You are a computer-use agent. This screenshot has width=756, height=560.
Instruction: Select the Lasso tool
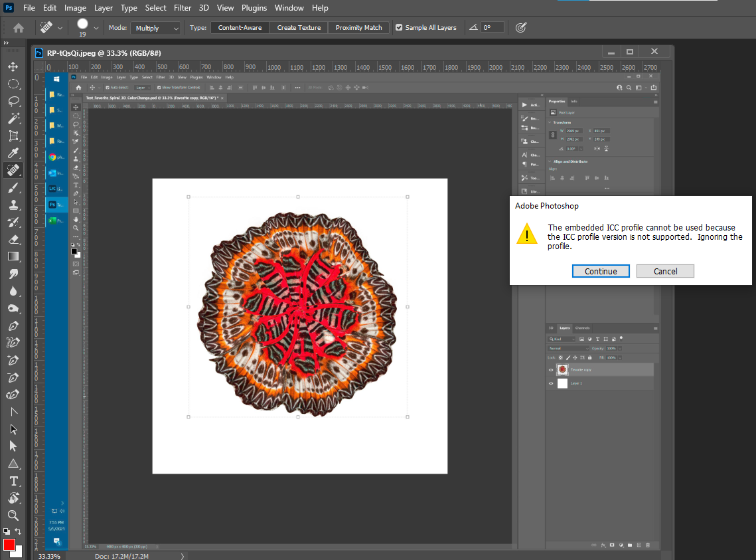pyautogui.click(x=13, y=101)
